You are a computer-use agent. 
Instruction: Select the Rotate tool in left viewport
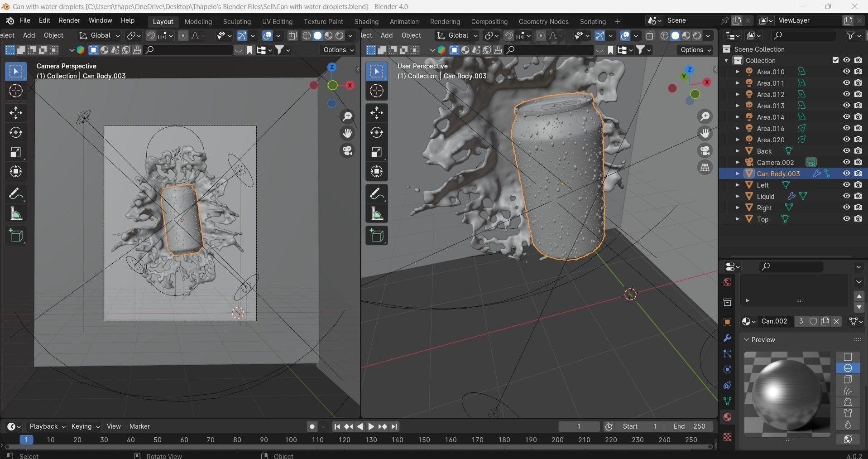pyautogui.click(x=16, y=133)
